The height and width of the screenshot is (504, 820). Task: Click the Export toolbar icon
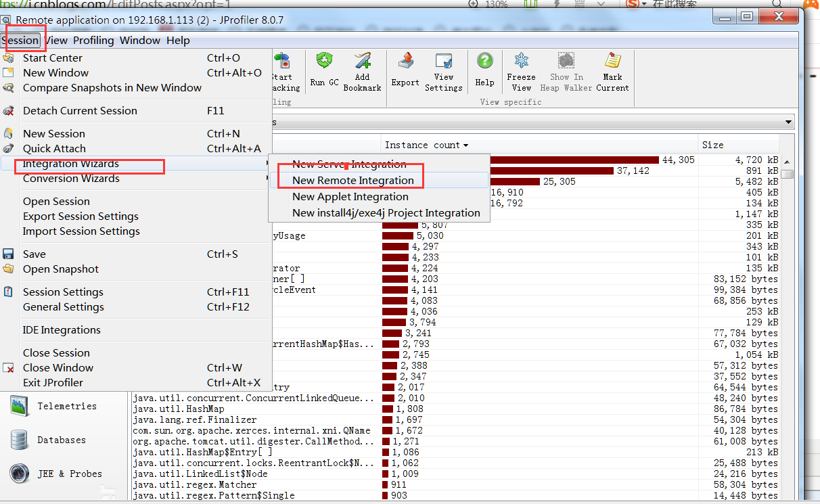(405, 61)
